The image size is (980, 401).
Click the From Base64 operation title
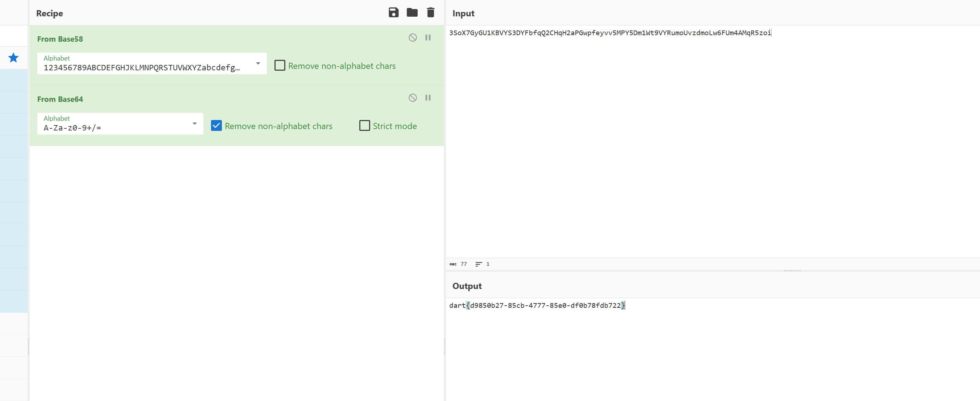(60, 99)
